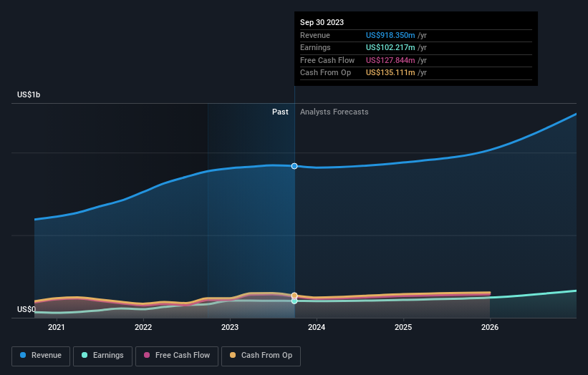
Task: Click the US$1b y-axis label
Action: (29, 94)
